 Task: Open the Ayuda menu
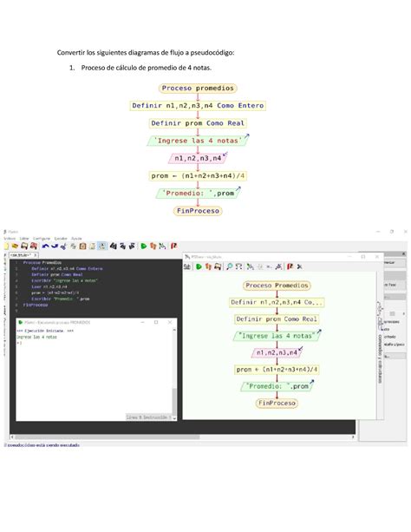(76, 239)
